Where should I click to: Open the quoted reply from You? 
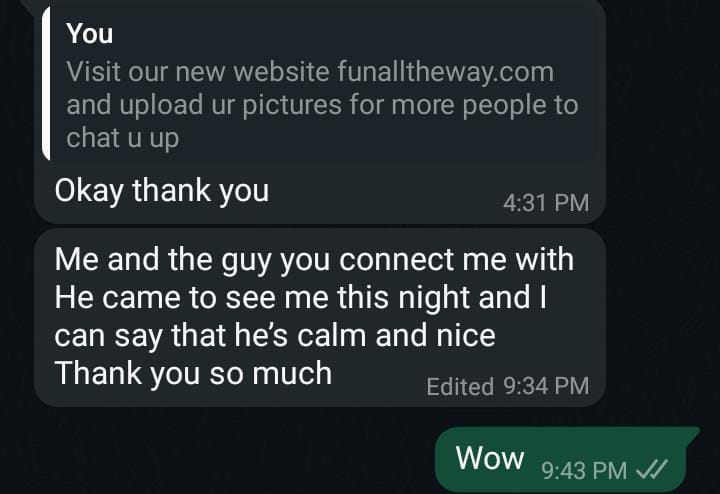(320, 84)
